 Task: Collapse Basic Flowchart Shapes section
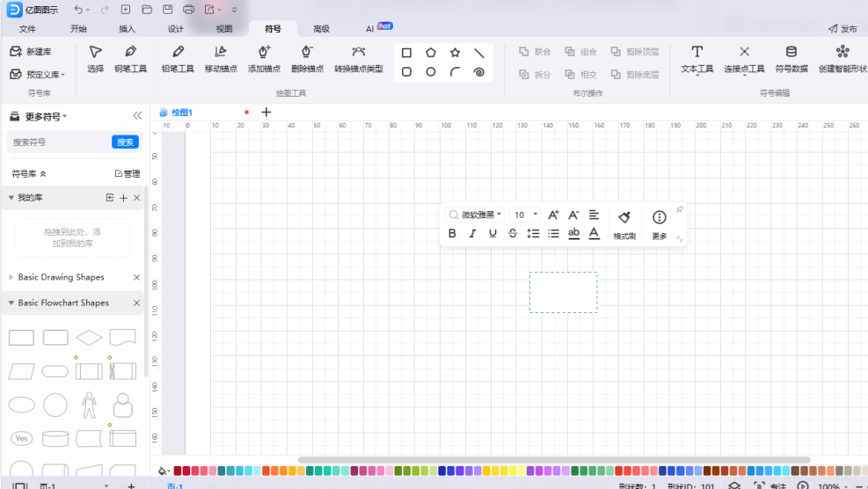click(x=11, y=303)
